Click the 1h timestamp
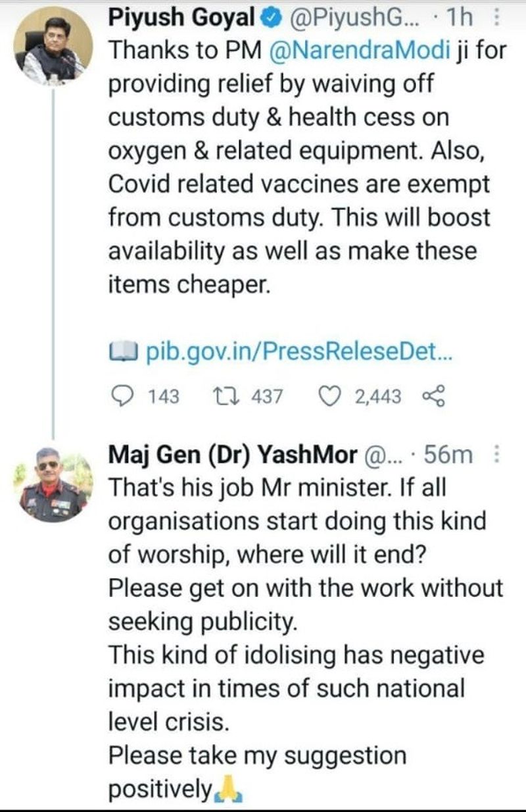This screenshot has height=812, width=526. [x=459, y=19]
